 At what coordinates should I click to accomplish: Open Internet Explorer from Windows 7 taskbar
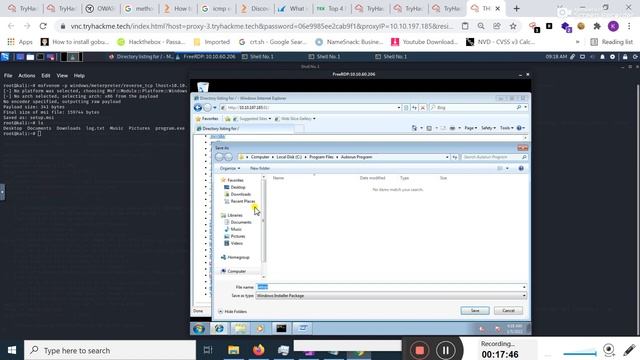(x=219, y=329)
